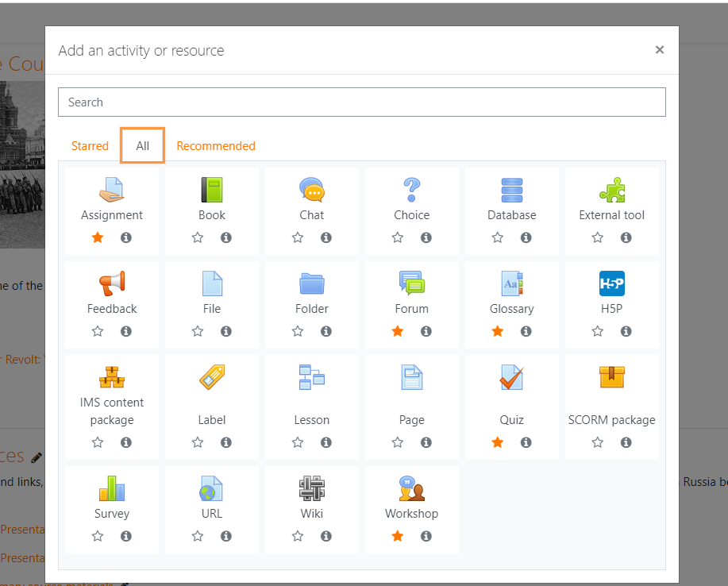Image resolution: width=728 pixels, height=586 pixels.
Task: Show information about the Quiz activity
Action: [x=526, y=442]
